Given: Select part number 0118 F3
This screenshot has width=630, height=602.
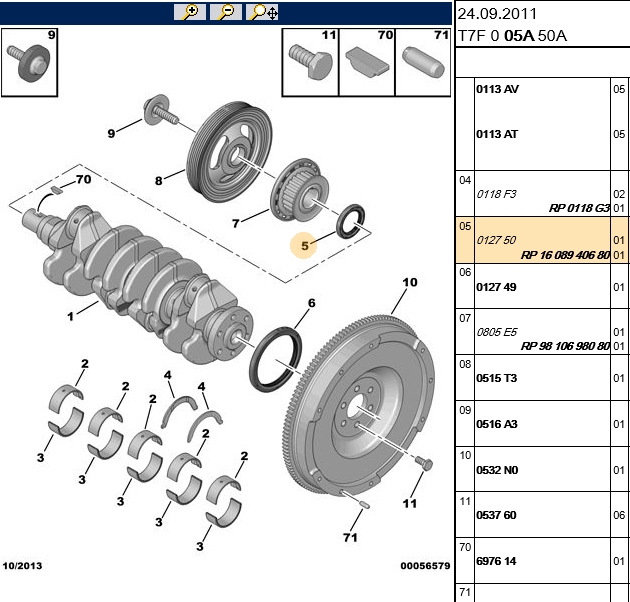Looking at the screenshot, I should click(x=496, y=194).
